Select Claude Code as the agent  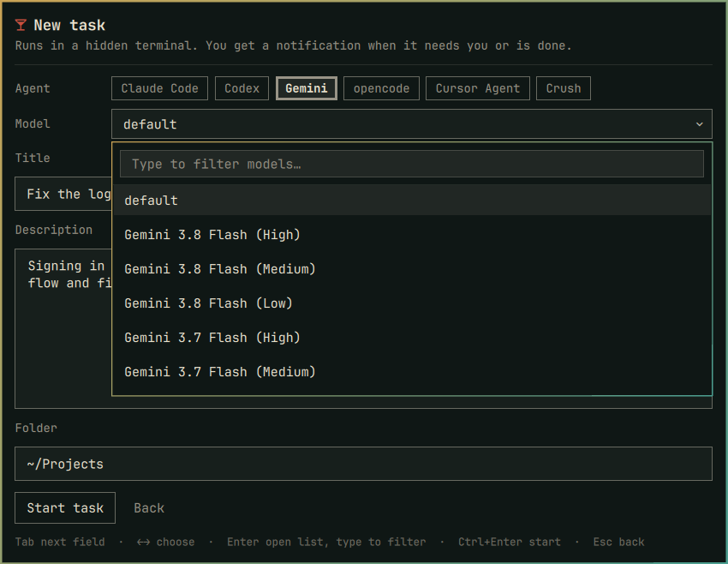159,88
